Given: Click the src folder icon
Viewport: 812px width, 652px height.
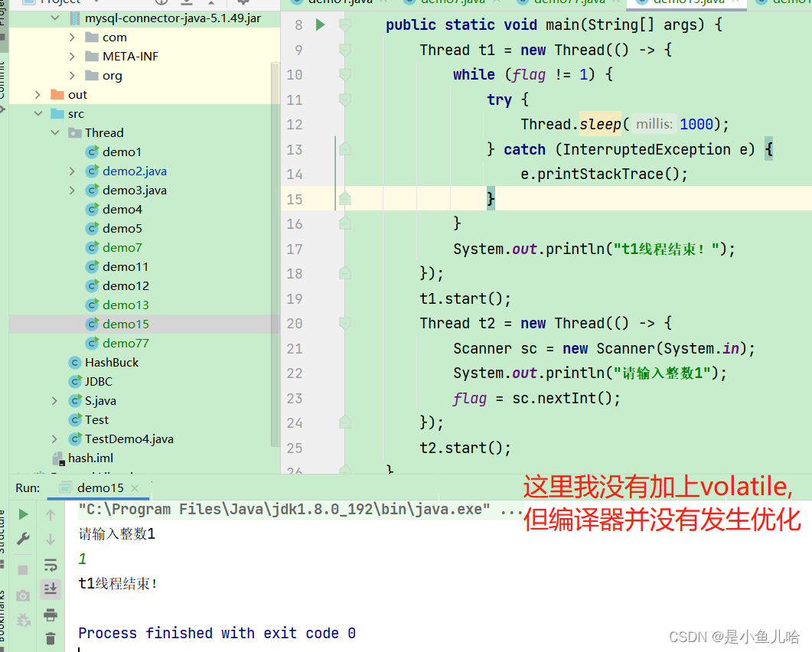Looking at the screenshot, I should pos(57,113).
